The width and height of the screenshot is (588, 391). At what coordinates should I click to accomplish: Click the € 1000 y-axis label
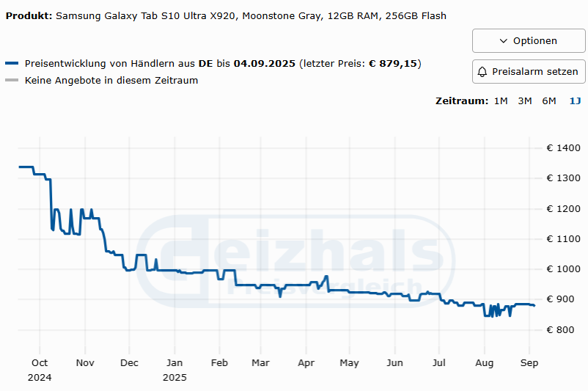pyautogui.click(x=563, y=269)
